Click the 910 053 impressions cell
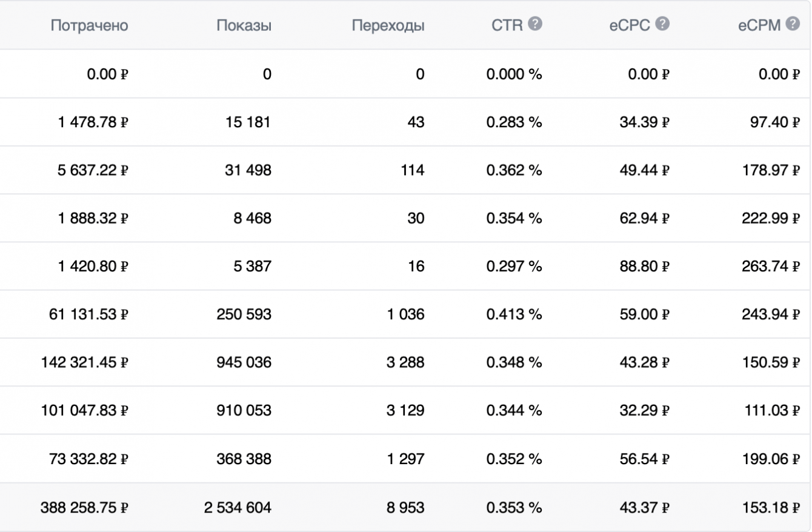The height and width of the screenshot is (532, 812). click(x=244, y=411)
